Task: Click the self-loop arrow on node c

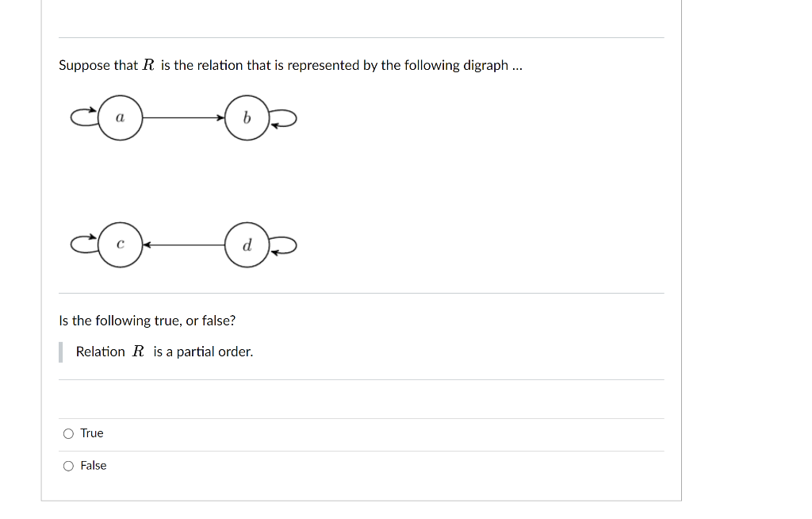Action: pyautogui.click(x=82, y=242)
